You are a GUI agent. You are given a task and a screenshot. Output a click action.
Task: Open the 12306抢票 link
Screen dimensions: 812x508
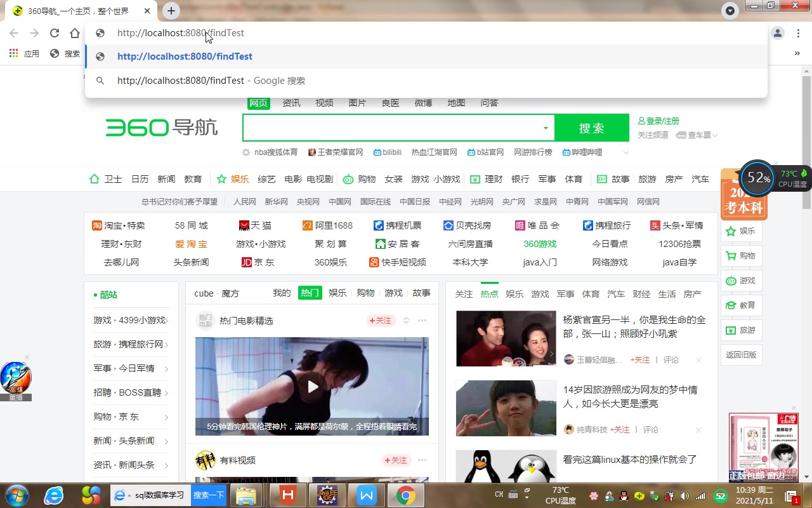[679, 244]
